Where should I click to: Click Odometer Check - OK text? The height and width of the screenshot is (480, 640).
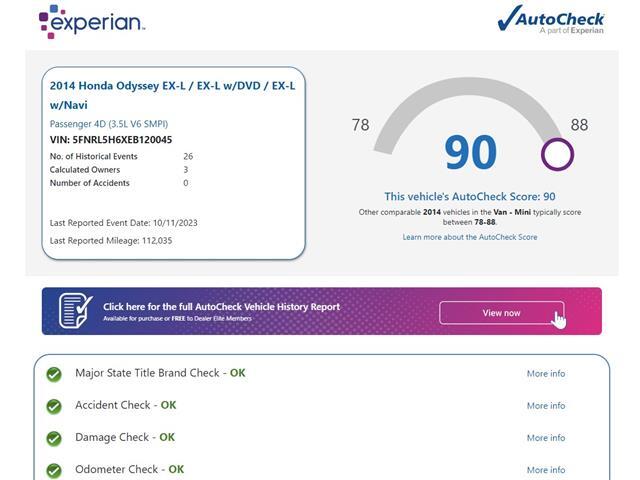click(129, 469)
